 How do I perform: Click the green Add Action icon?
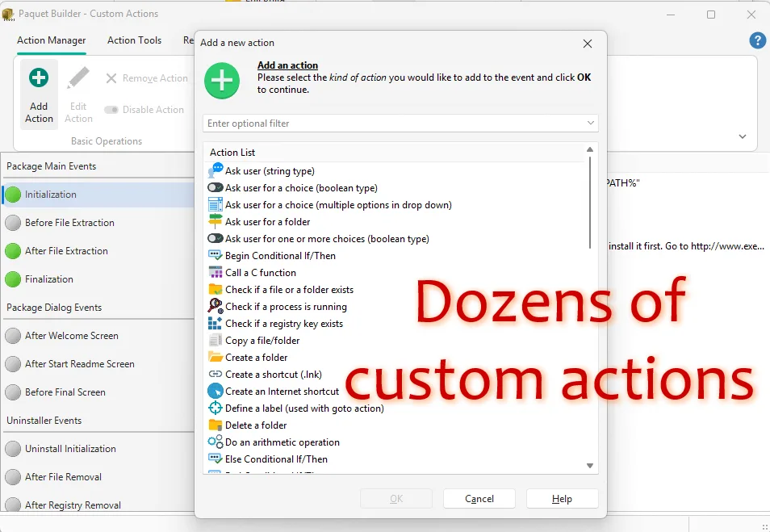(38, 77)
